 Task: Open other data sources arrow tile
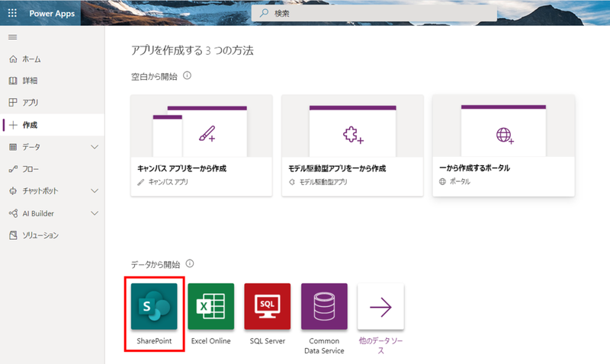[380, 306]
